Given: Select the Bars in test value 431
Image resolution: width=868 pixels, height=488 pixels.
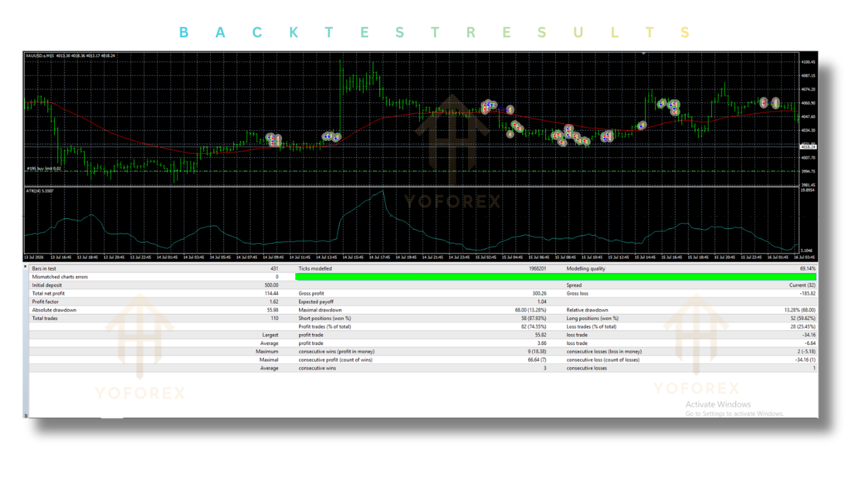Looking at the screenshot, I should (x=273, y=268).
